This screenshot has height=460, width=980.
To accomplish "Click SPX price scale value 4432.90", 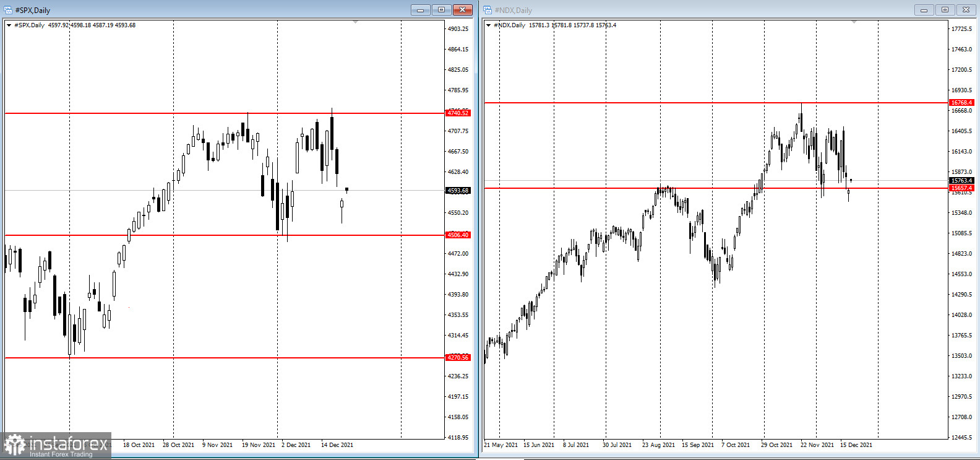I will [x=458, y=274].
